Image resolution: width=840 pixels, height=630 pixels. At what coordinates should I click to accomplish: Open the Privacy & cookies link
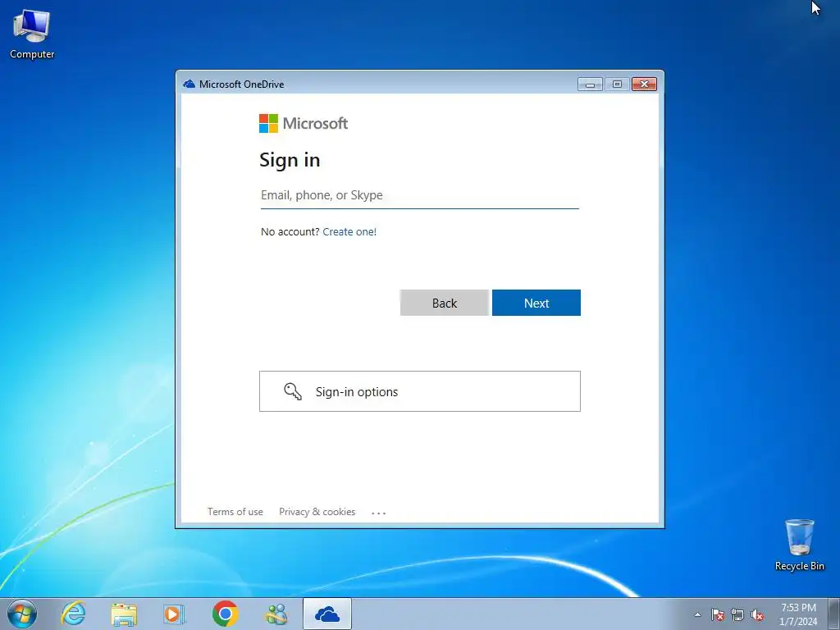[x=317, y=512]
